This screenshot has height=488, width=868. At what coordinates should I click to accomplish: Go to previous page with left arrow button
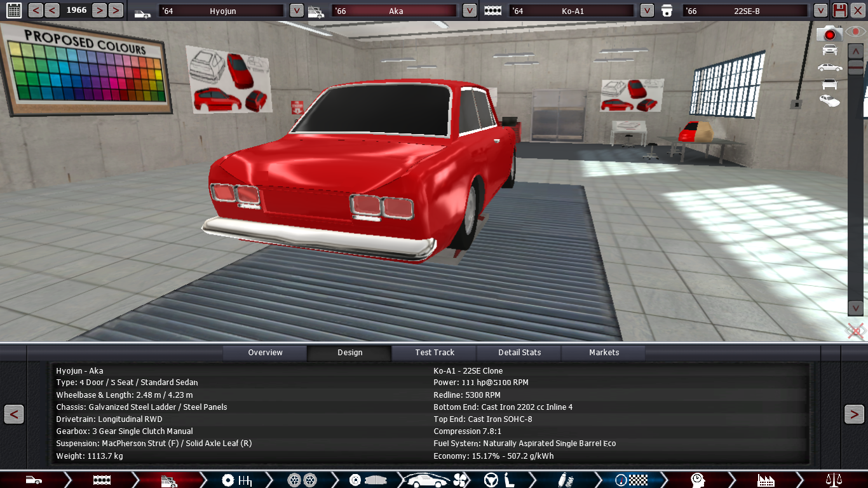coord(14,414)
